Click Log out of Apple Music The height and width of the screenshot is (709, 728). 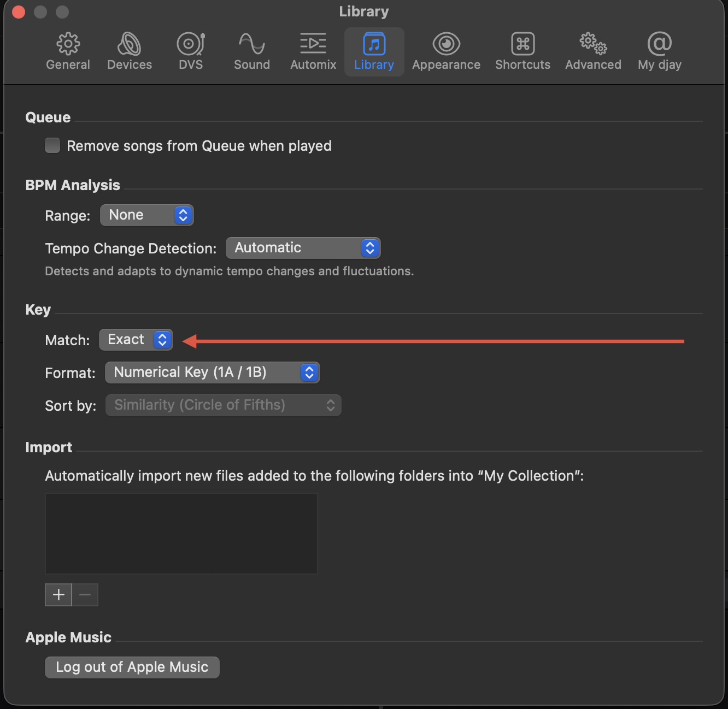[x=132, y=667]
